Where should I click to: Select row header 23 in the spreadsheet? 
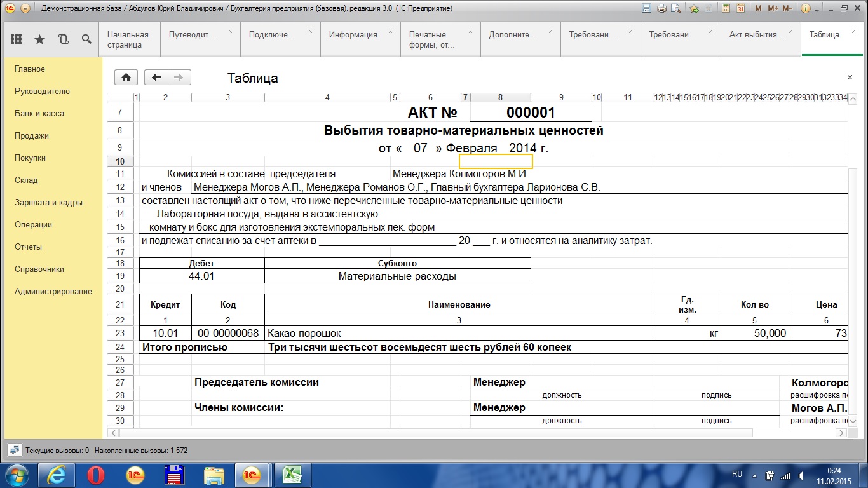(121, 333)
